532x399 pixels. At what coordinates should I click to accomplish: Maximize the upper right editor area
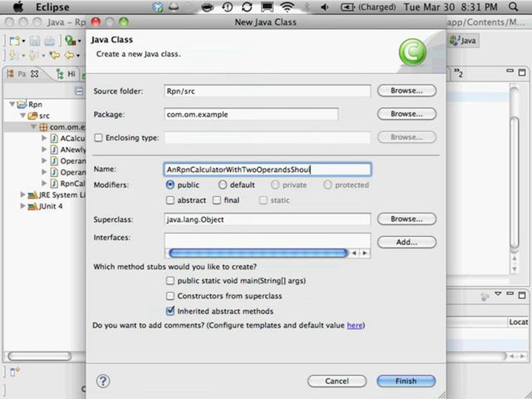522,72
